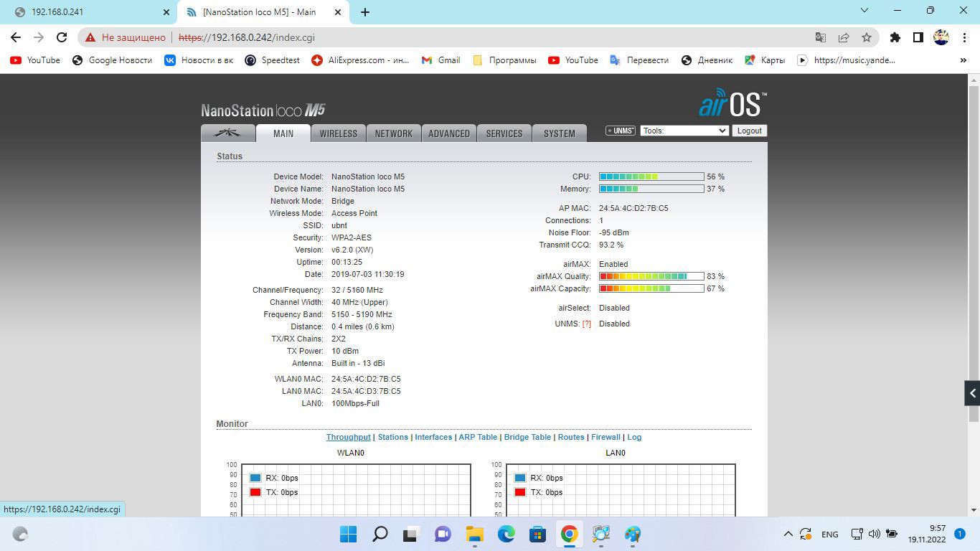980x551 pixels.
Task: Click the UNMS badge button
Action: point(621,131)
